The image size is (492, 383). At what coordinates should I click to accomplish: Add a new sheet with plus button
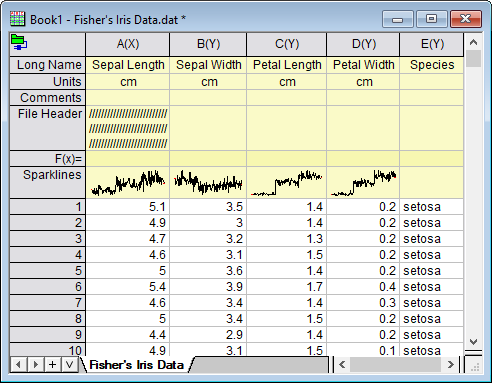53,364
